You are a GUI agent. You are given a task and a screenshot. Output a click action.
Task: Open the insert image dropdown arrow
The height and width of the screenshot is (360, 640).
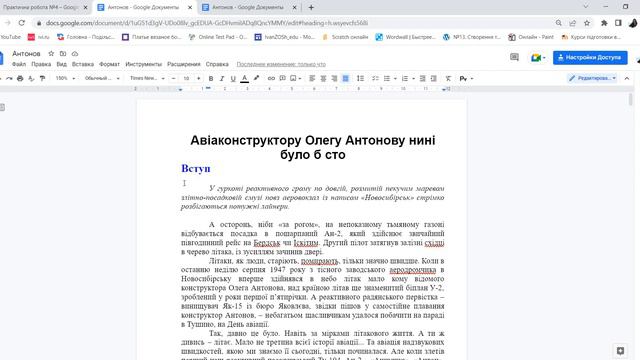click(300, 78)
